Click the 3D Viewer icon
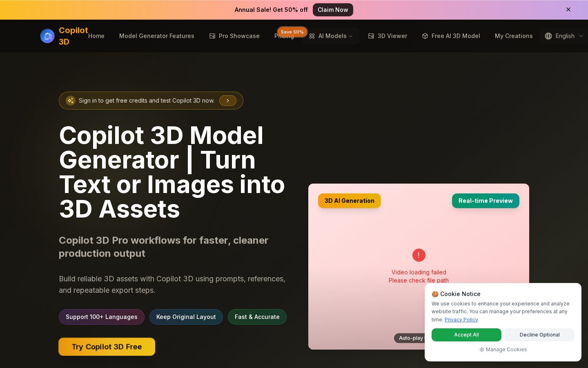588x368 pixels. coord(371,36)
